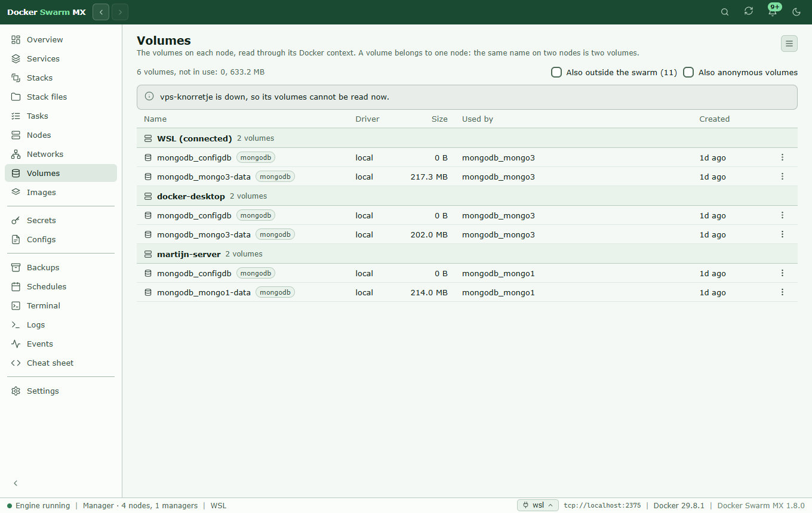Open Stacks in the sidebar
The height and width of the screenshot is (513, 812).
tap(61, 78)
